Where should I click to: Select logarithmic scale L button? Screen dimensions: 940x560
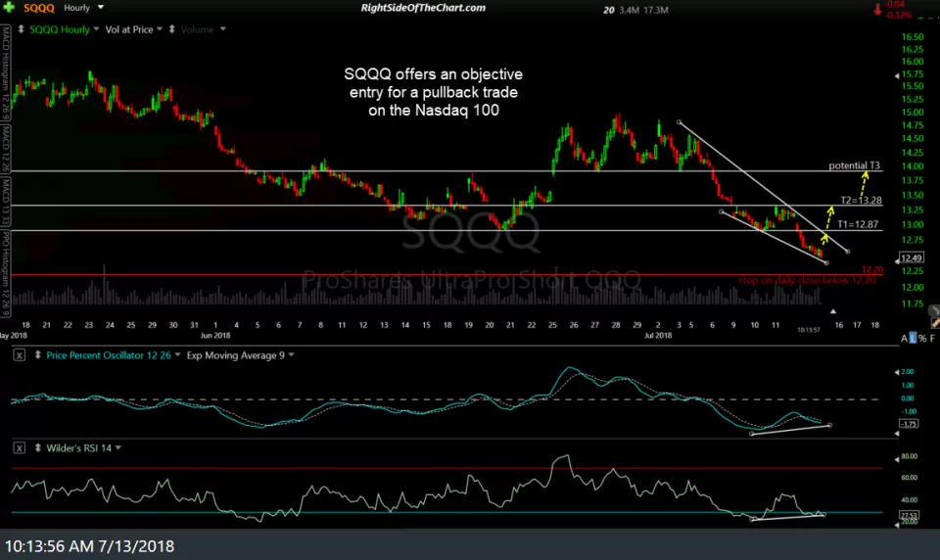913,339
